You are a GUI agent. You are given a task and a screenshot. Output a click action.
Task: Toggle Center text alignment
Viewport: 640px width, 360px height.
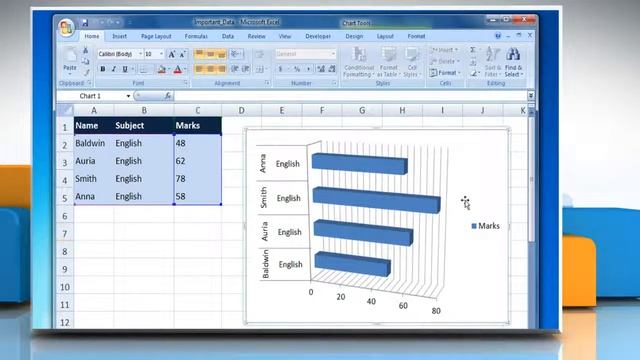pos(210,69)
